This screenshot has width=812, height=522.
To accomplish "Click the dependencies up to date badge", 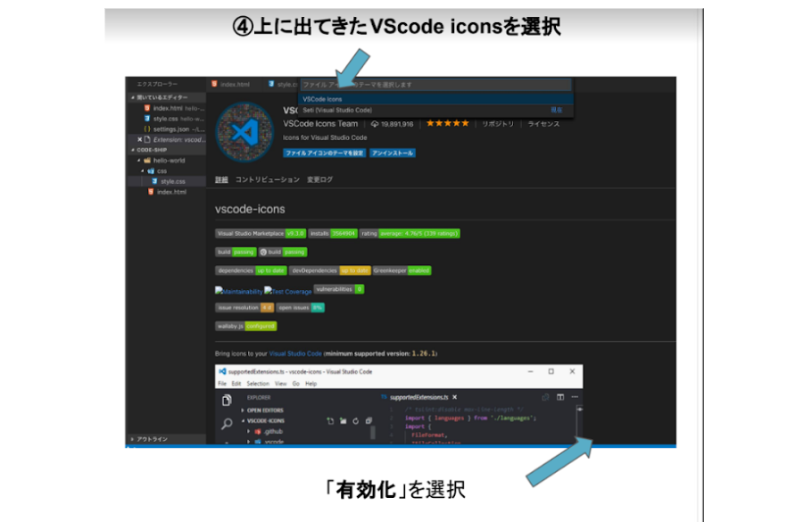I will pos(251,270).
